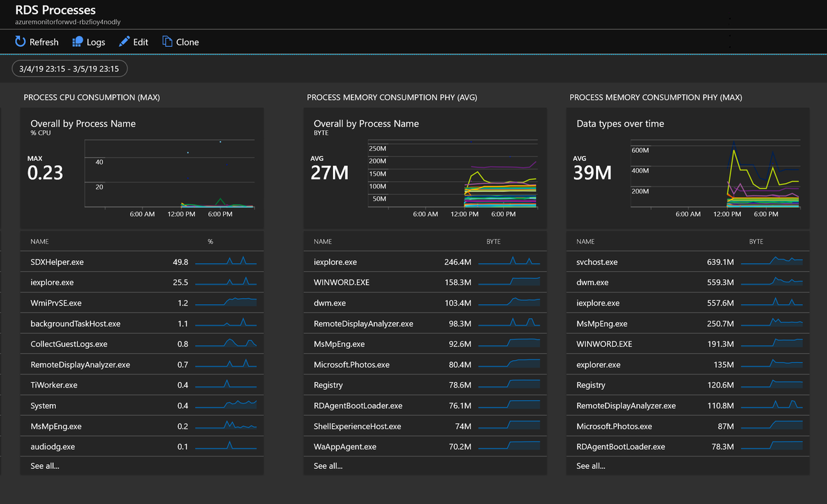Click the value 250.7M for MsMpEng.exe

click(x=720, y=324)
